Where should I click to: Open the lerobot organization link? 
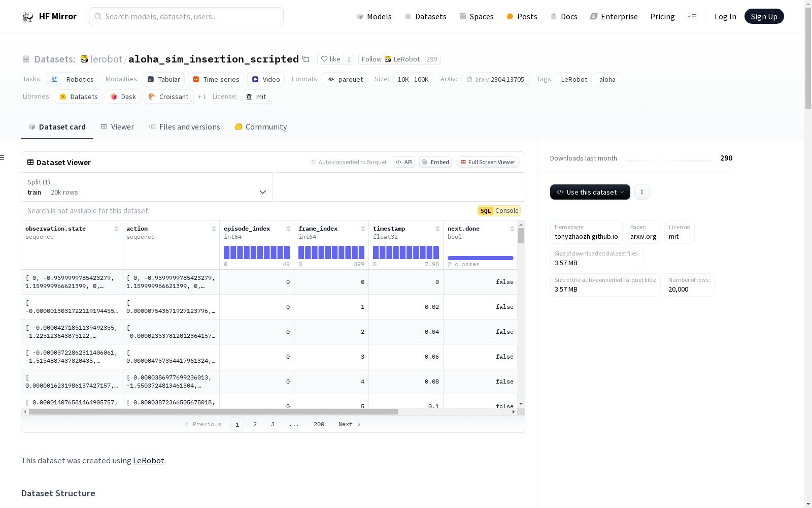[106, 59]
